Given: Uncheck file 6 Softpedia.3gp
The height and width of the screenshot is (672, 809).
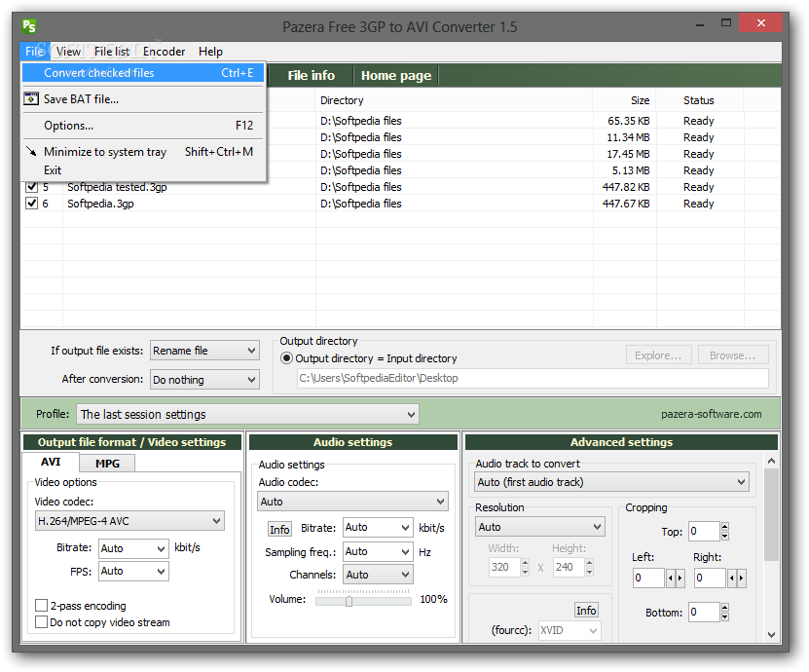Looking at the screenshot, I should (32, 203).
